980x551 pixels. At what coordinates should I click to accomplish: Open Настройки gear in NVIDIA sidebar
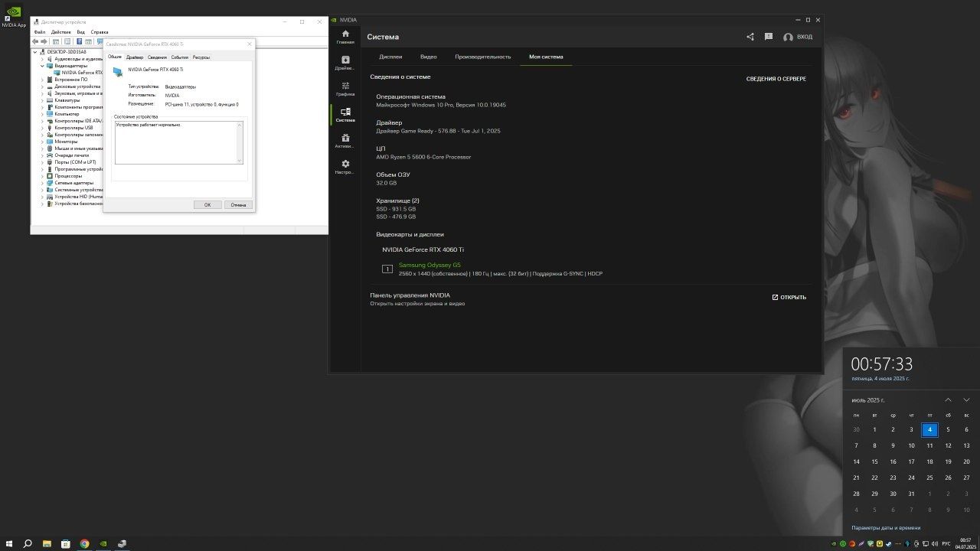345,167
